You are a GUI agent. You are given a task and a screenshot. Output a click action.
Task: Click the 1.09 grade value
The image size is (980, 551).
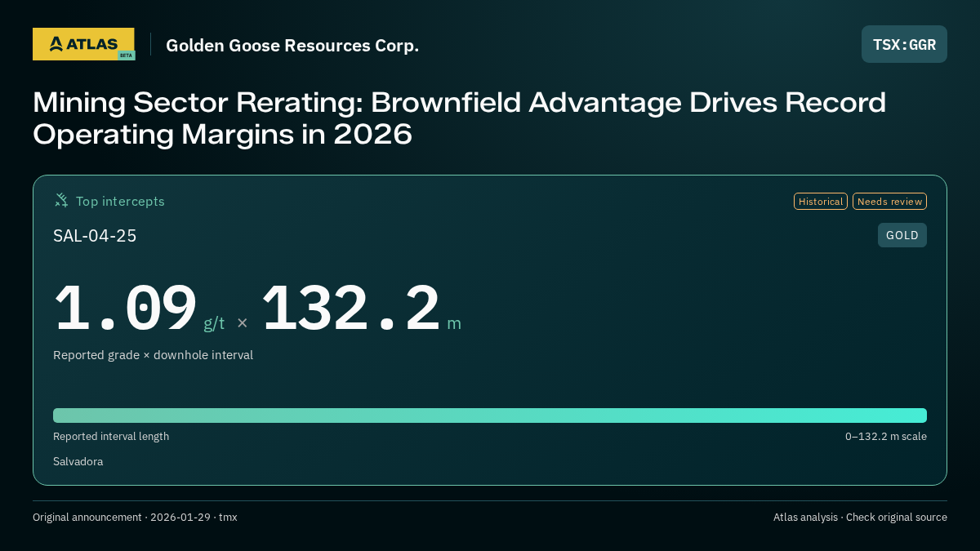[x=125, y=308]
